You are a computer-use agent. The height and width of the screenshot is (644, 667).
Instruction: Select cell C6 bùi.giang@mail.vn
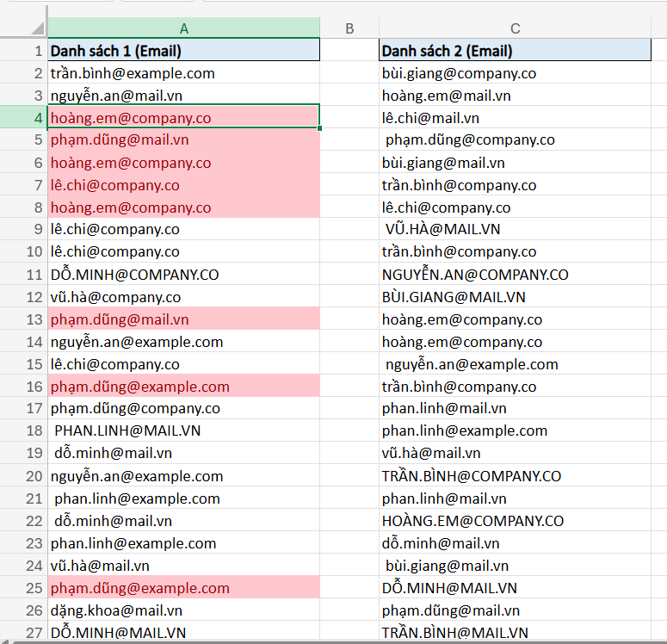click(x=515, y=163)
